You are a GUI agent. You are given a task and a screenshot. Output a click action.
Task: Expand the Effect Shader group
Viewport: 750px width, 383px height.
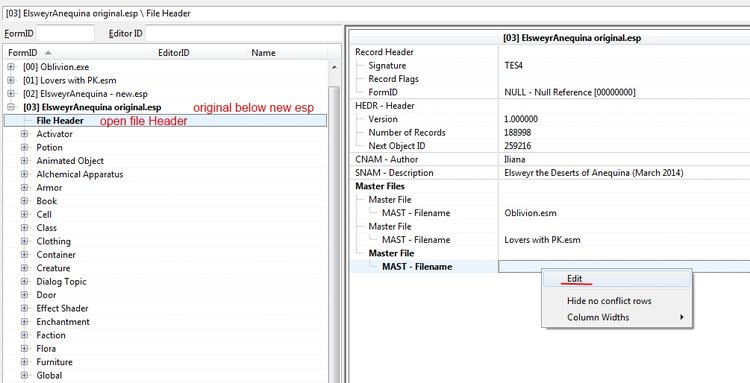(24, 308)
